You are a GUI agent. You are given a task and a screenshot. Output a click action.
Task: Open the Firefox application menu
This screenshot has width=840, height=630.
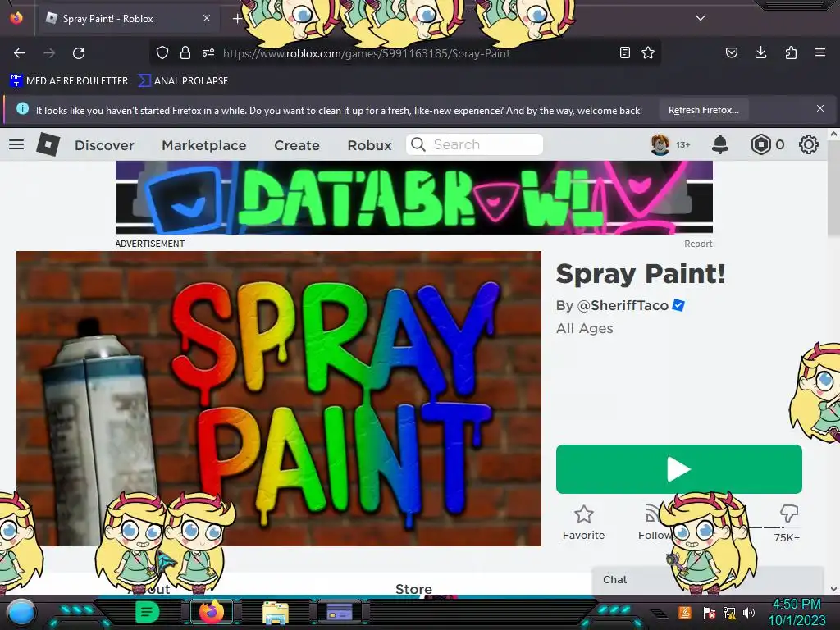(x=820, y=52)
